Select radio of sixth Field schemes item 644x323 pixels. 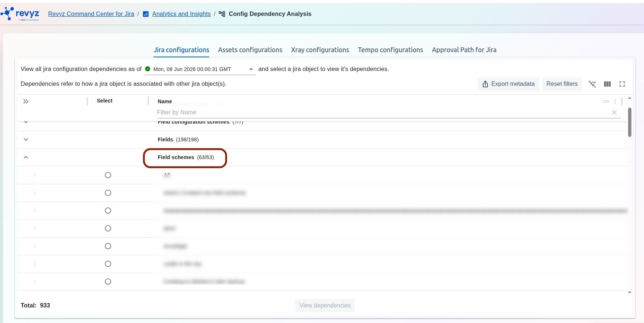coord(108,264)
